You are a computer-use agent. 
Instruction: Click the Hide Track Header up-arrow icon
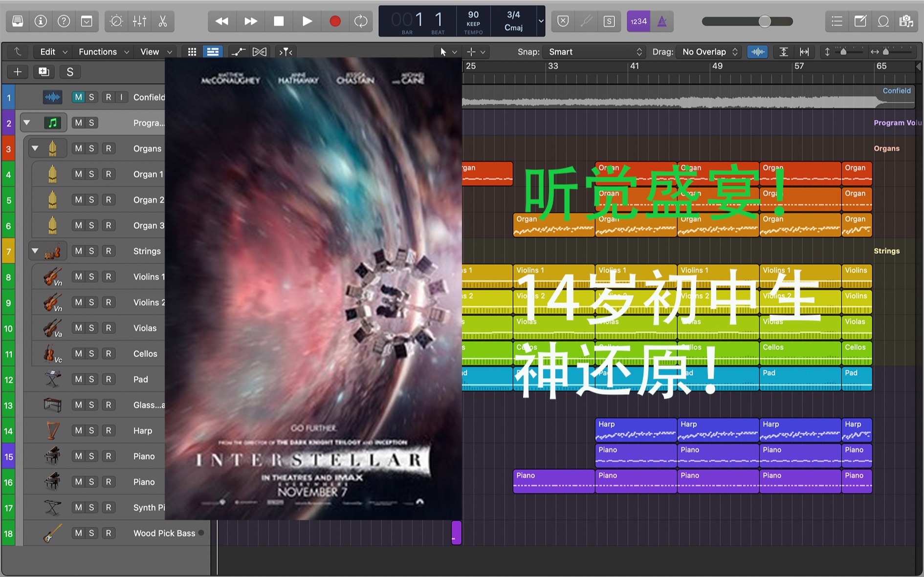(x=18, y=52)
